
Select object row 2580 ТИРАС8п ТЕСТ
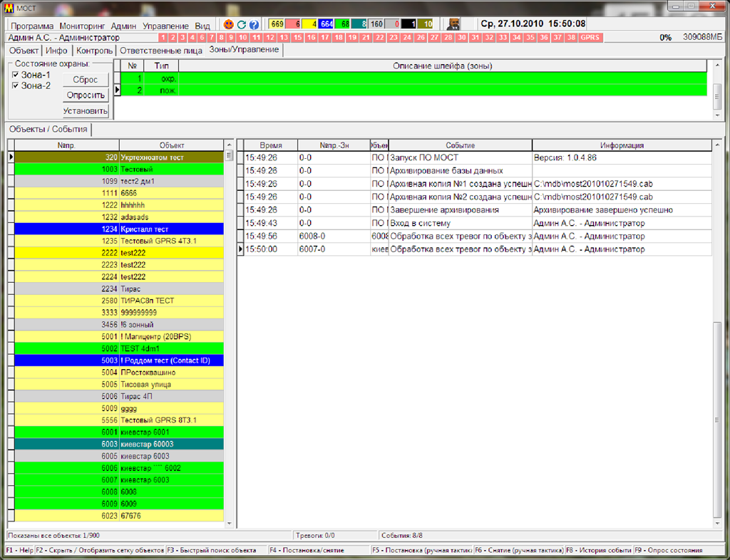coord(119,301)
